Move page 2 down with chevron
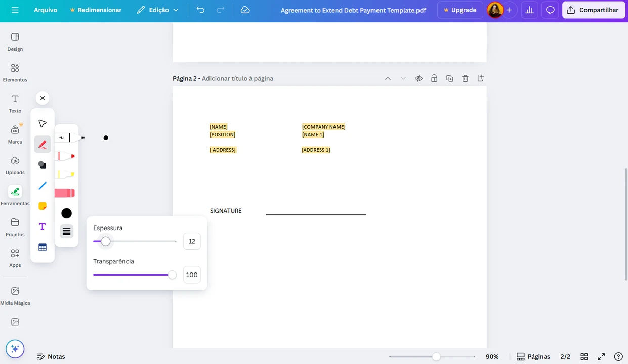 point(403,78)
